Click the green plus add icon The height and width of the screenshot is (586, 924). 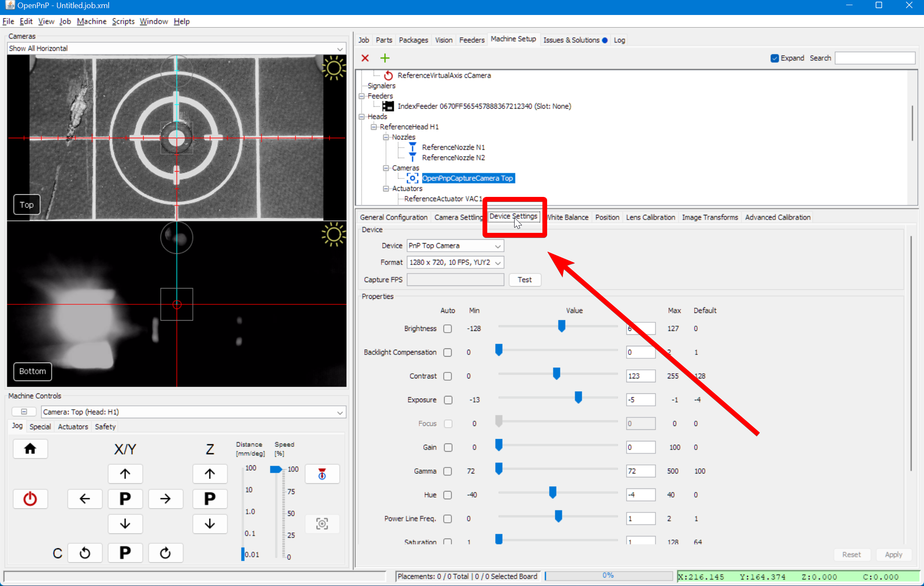coord(385,58)
